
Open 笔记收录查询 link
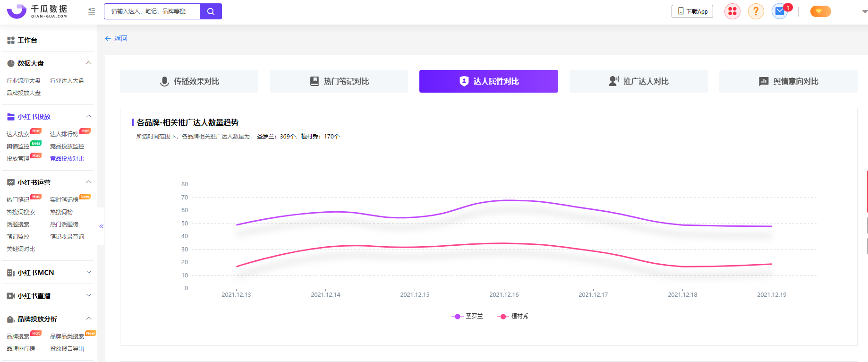coord(67,237)
